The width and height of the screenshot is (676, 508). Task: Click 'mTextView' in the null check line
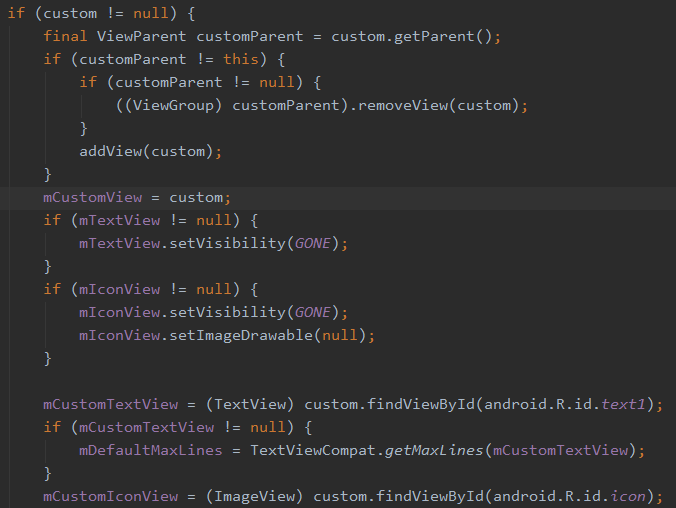[119, 220]
